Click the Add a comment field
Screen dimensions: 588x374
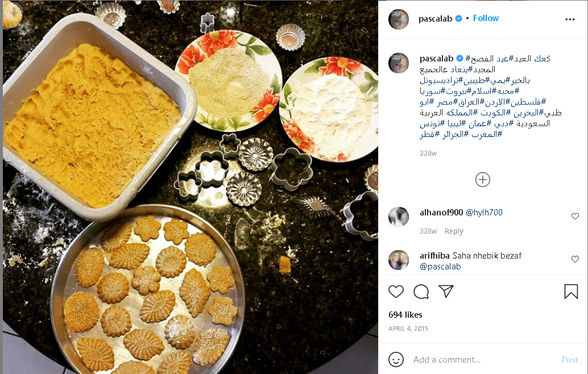[x=484, y=360]
